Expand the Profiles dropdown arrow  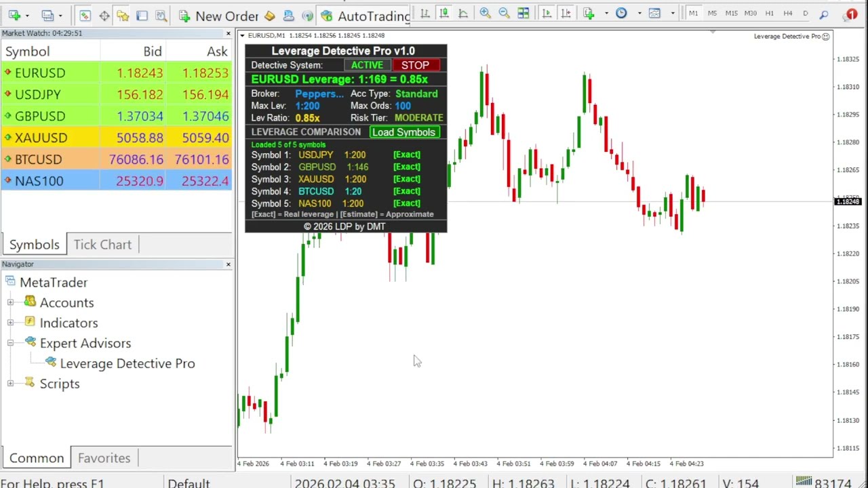[60, 15]
